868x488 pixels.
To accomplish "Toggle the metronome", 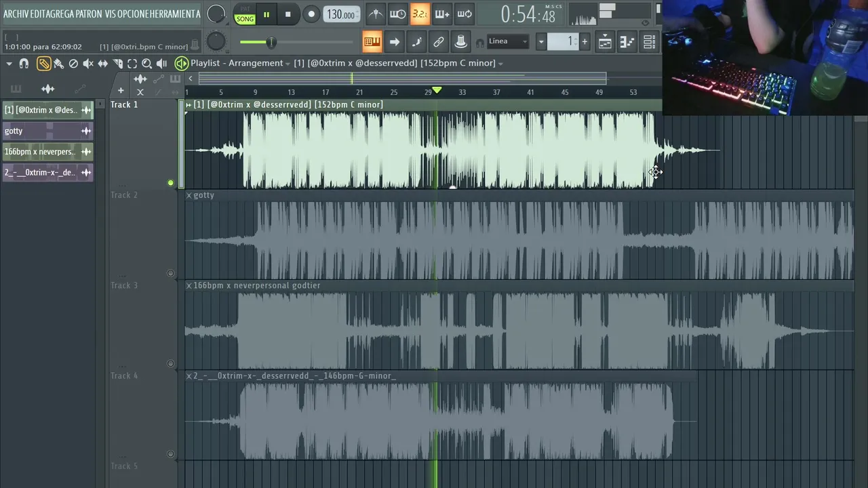I will coord(376,14).
